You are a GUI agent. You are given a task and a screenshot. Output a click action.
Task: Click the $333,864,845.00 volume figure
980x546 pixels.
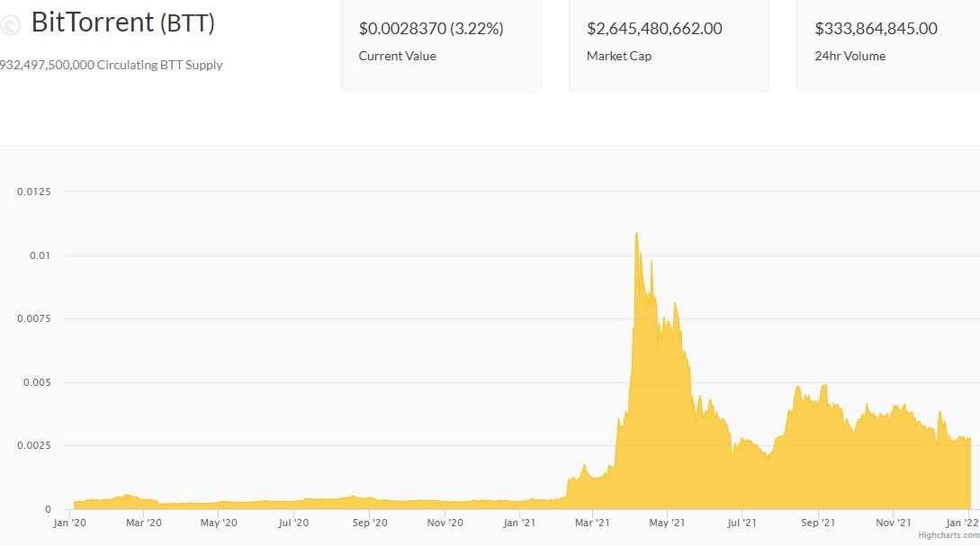coord(877,29)
